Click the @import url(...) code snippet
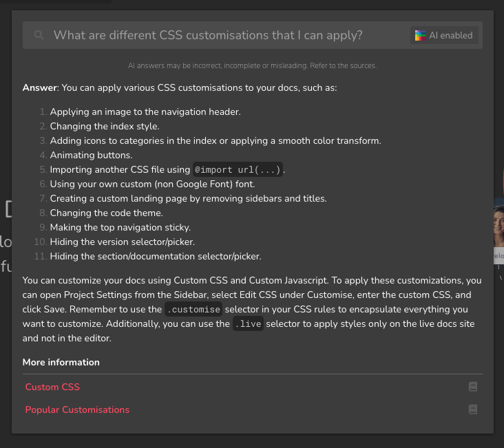Viewport: 504px width, 448px height. [x=239, y=170]
